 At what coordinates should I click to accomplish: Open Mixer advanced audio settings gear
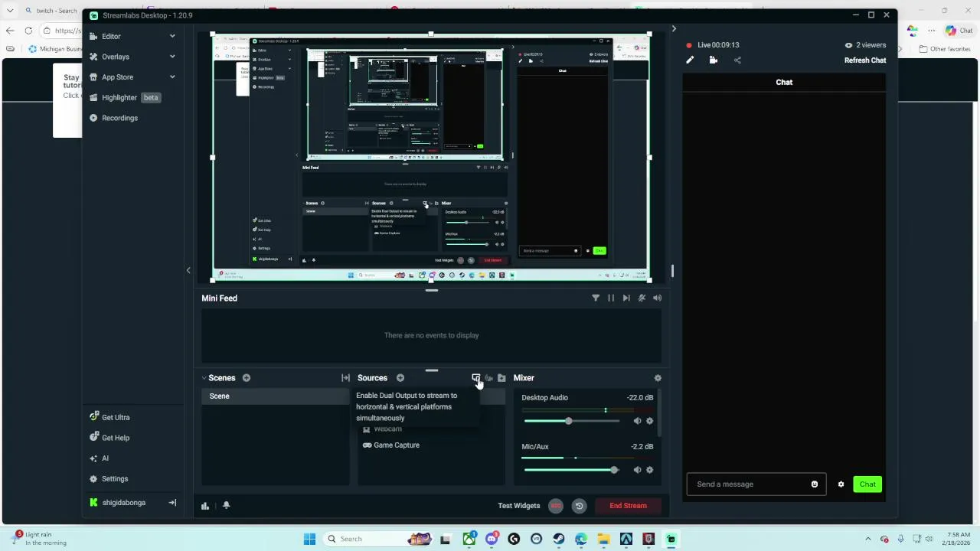[x=658, y=378]
